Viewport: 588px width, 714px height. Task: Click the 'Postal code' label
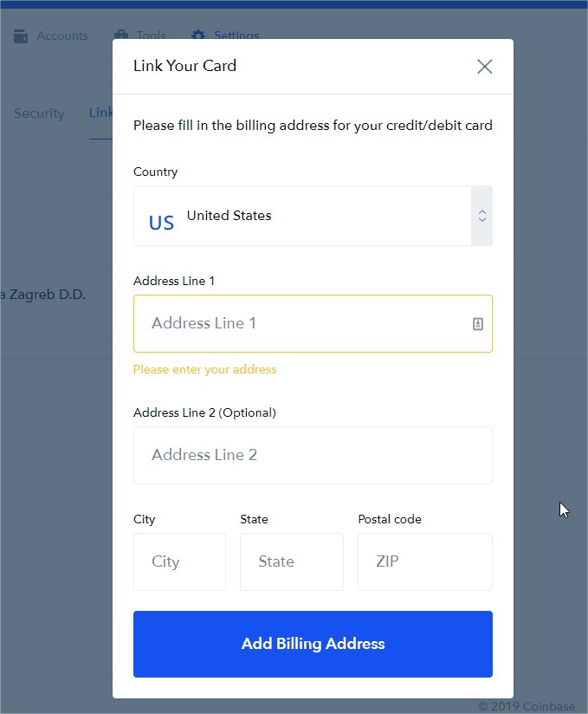[390, 519]
